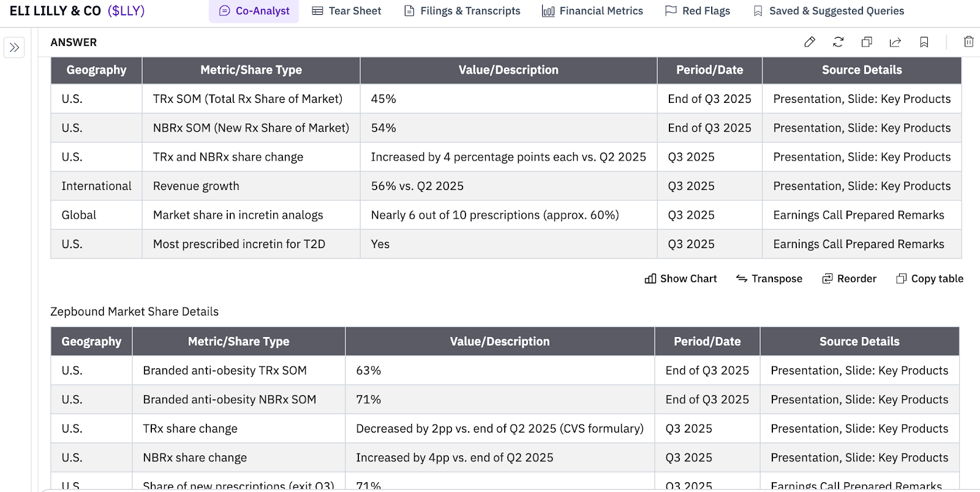Share the answer via export icon
Viewport: 980px width, 492px height.
(895, 42)
